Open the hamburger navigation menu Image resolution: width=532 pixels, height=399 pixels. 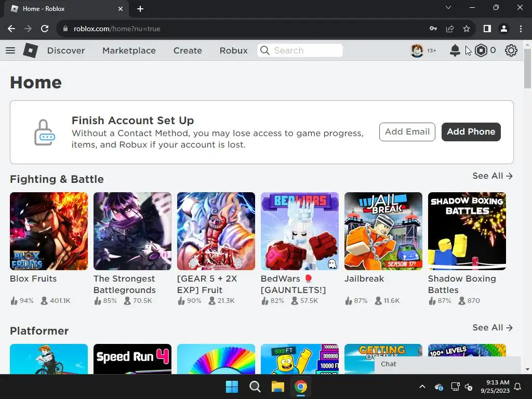pyautogui.click(x=10, y=50)
